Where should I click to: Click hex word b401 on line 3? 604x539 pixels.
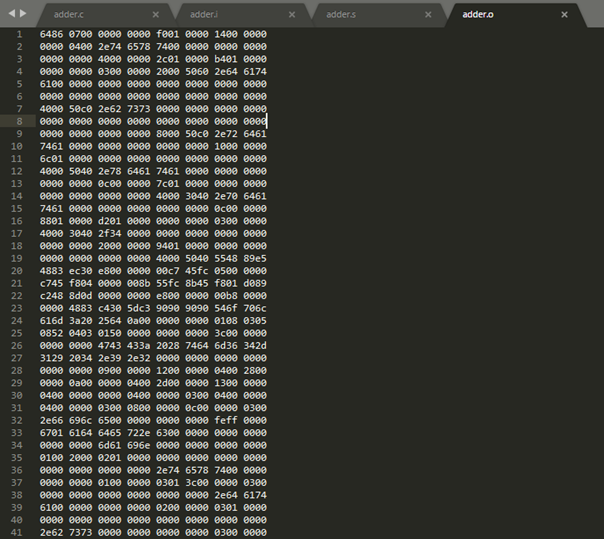(226, 59)
